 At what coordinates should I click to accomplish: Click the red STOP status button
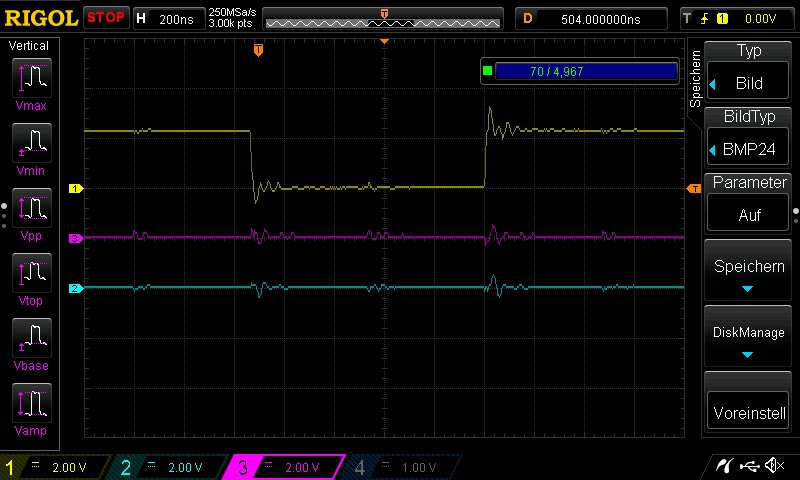click(105, 18)
